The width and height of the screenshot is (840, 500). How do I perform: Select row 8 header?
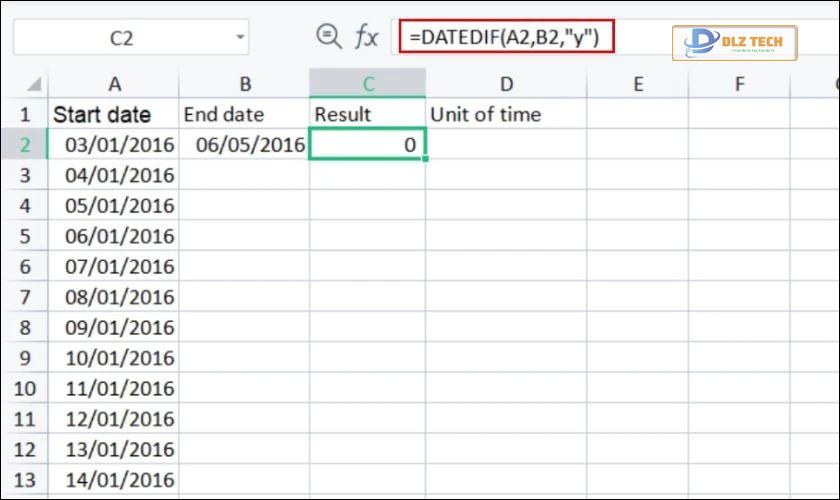click(x=25, y=327)
